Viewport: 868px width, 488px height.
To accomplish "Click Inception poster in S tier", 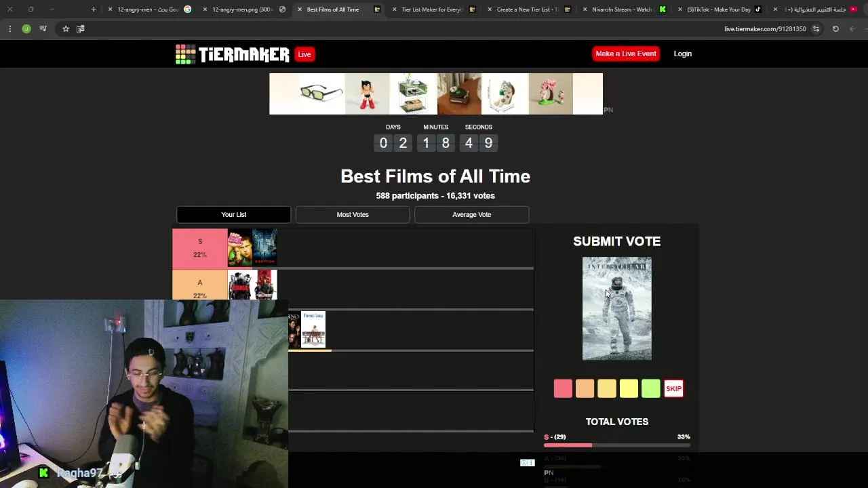I will pyautogui.click(x=264, y=247).
